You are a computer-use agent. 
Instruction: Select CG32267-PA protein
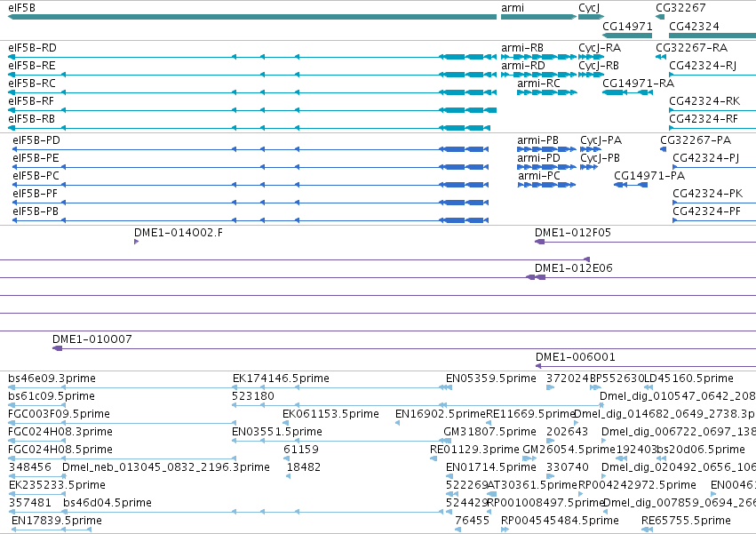663,149
